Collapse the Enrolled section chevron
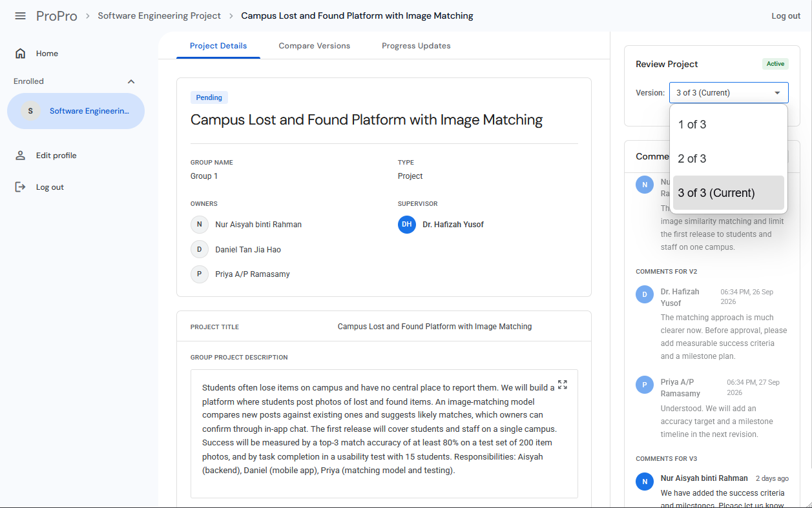The height and width of the screenshot is (508, 812). coord(131,81)
